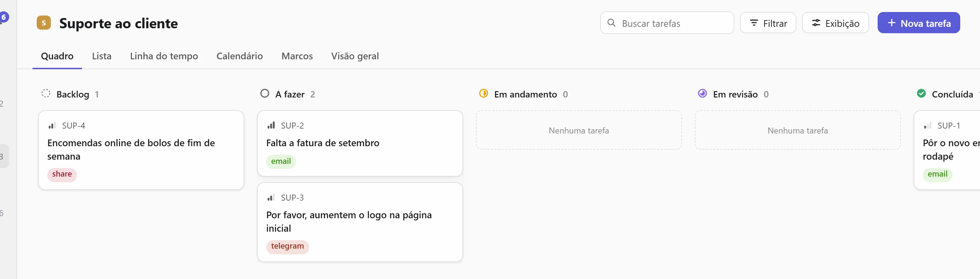The image size is (980, 279).
Task: Open the card Por favor, aumentem o logo
Action: [360, 222]
